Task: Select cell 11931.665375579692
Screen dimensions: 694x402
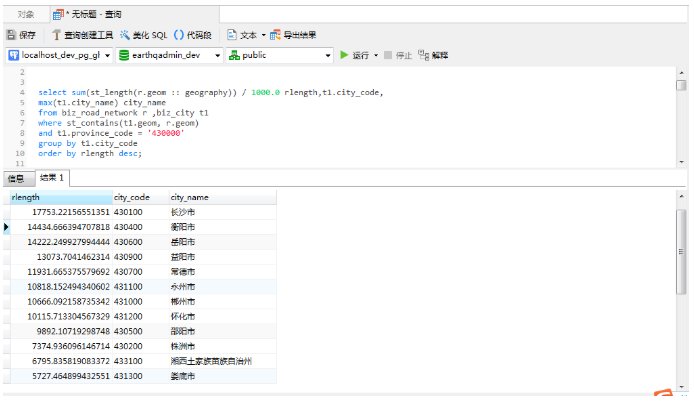Action: click(x=61, y=272)
